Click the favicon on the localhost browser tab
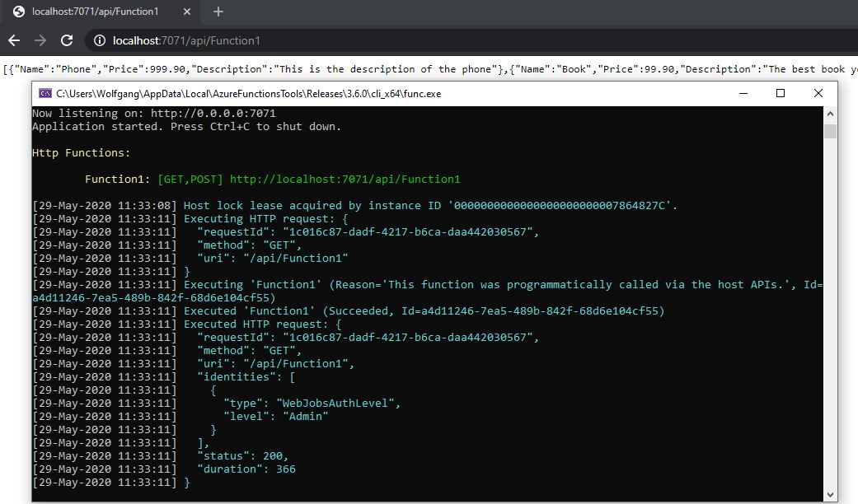Viewport: 858px width, 504px height. [x=17, y=12]
